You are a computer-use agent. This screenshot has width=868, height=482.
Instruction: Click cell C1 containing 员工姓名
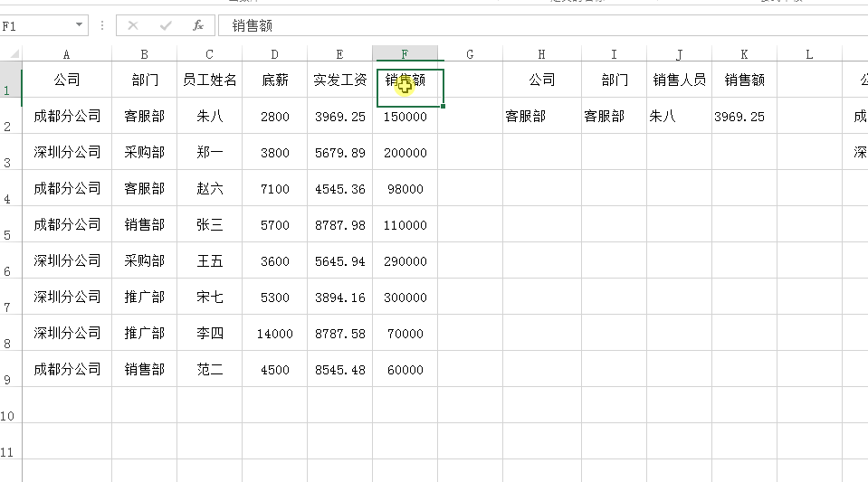point(209,80)
